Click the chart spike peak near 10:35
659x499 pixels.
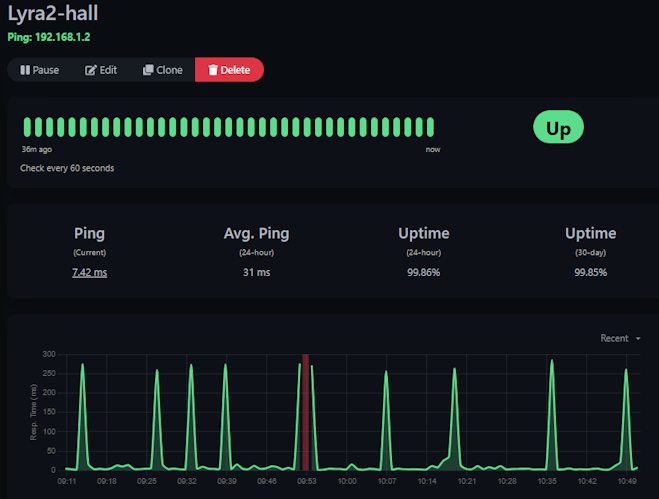point(551,361)
